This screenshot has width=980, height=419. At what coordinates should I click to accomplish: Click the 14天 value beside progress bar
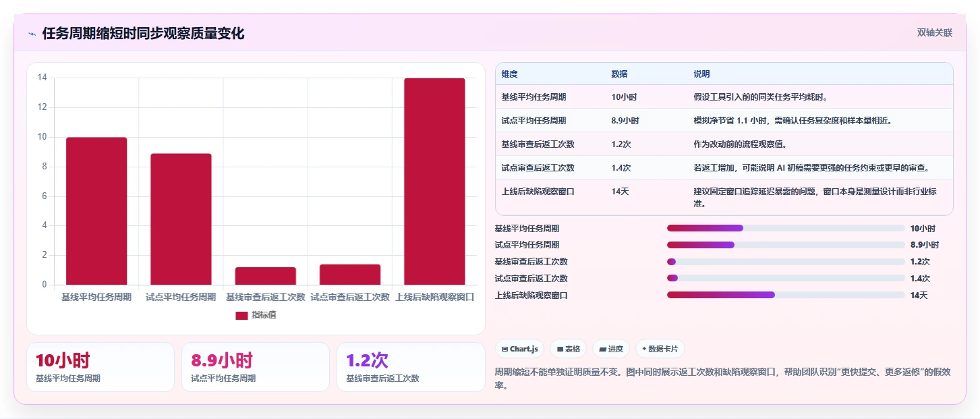point(919,296)
